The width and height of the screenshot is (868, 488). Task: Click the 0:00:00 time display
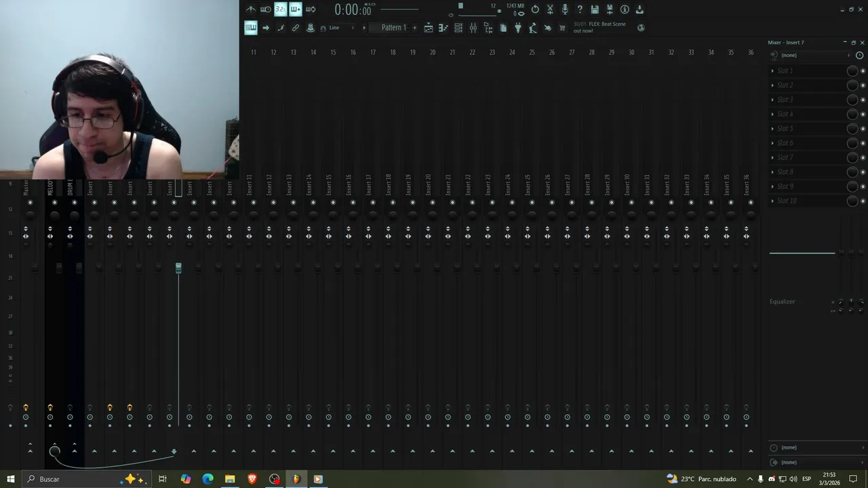point(353,10)
